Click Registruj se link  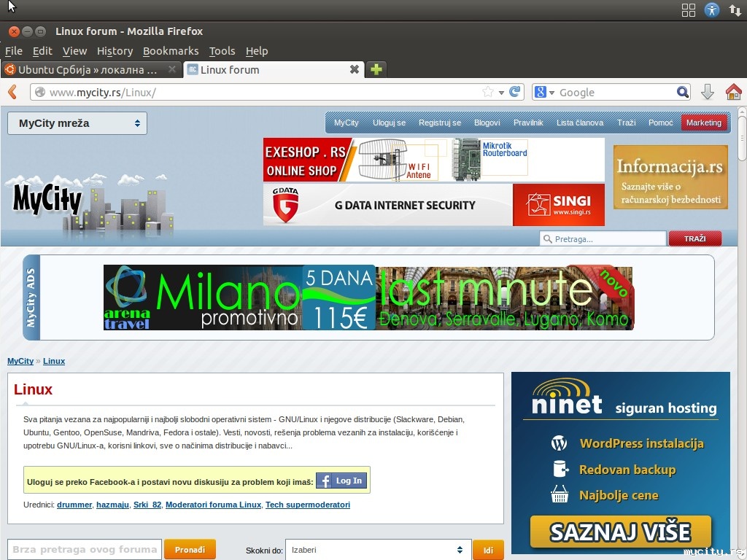coord(440,122)
